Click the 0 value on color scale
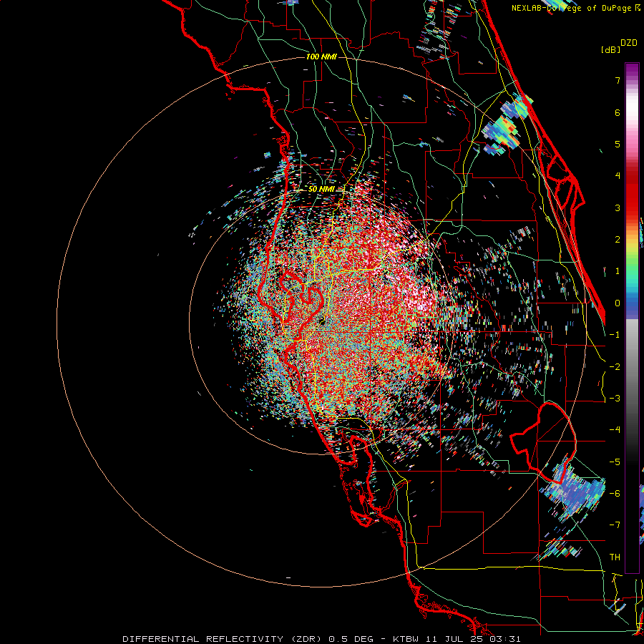Viewport: 644px width, 644px height. 618,303
